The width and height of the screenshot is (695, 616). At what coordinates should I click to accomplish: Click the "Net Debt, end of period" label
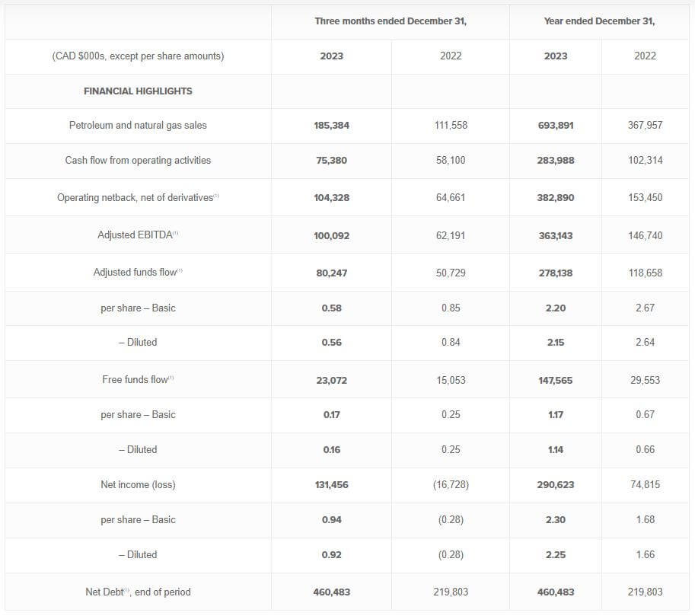point(138,592)
